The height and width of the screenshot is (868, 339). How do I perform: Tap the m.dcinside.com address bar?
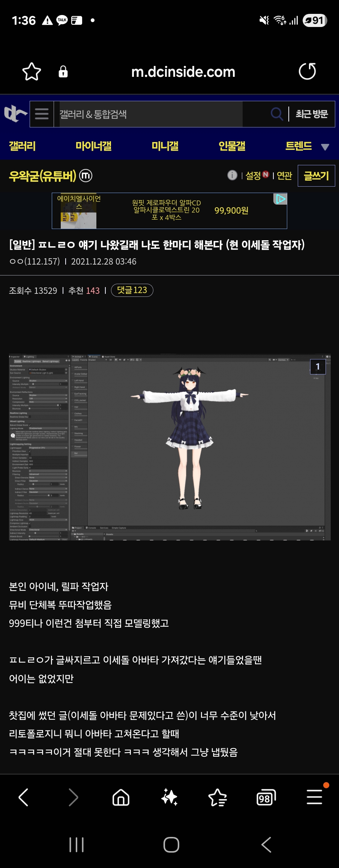tap(183, 72)
